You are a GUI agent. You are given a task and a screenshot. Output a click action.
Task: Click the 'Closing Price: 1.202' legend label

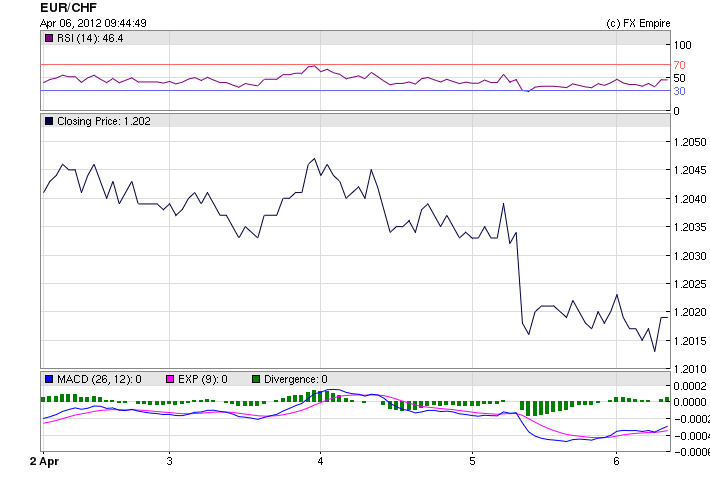click(103, 121)
